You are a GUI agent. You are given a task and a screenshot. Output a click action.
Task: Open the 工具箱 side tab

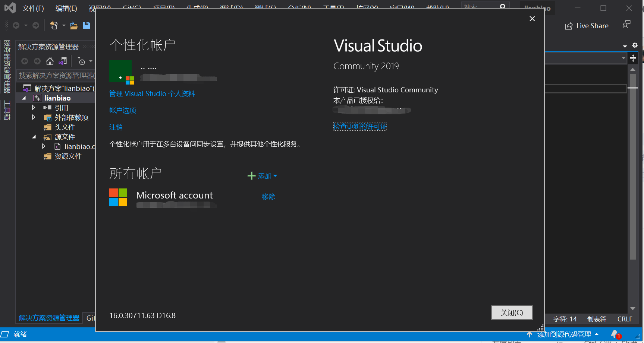coord(7,110)
